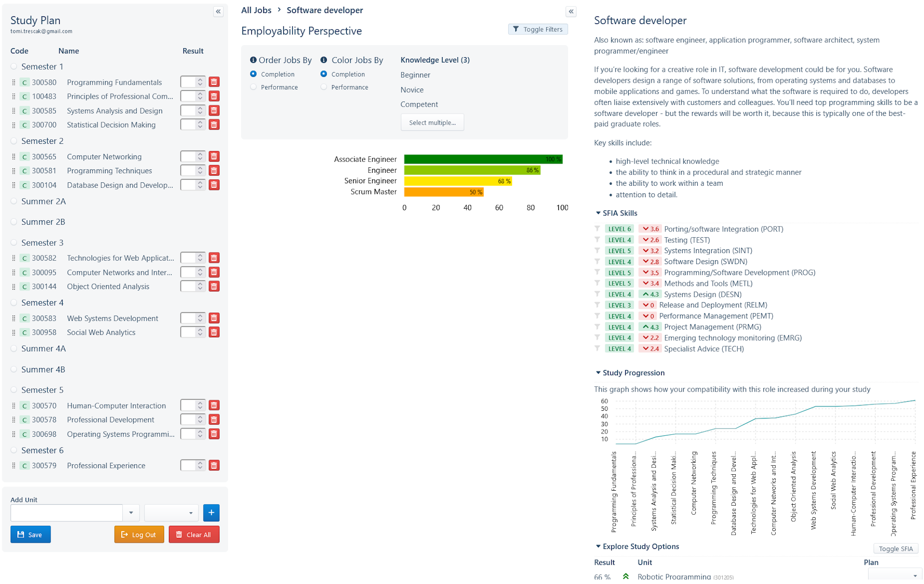Collapse Study Plan panel with chevron icon
The height and width of the screenshot is (584, 924).
click(218, 12)
